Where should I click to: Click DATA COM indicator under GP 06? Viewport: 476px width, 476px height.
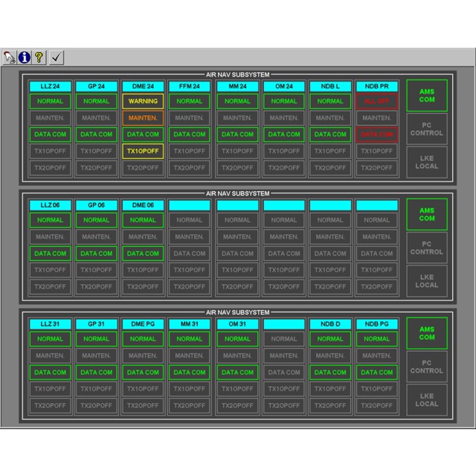click(x=96, y=254)
